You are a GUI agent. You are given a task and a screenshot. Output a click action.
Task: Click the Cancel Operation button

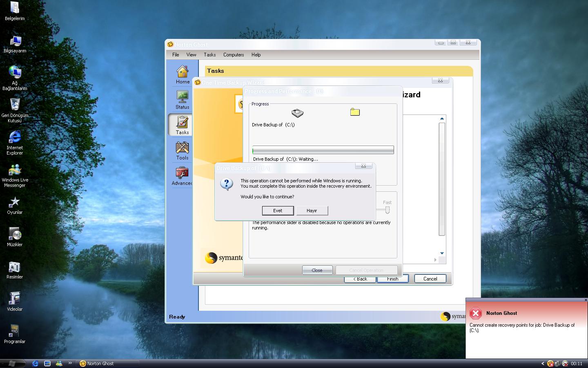point(366,270)
